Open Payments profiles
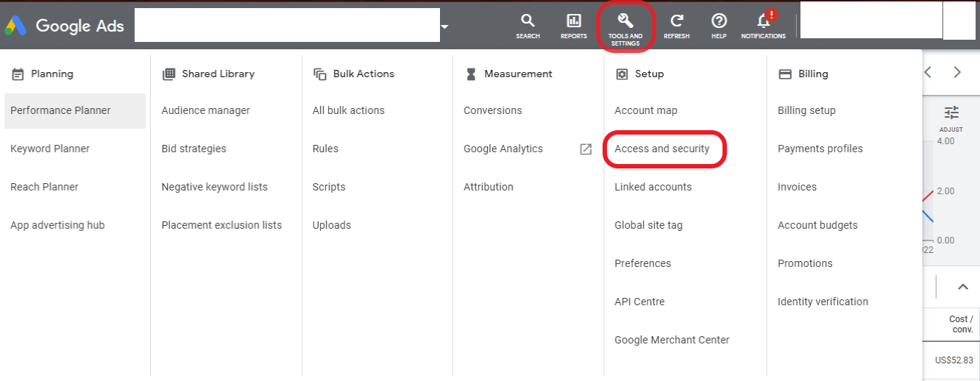Screen dimensions: 980x381 tap(820, 149)
